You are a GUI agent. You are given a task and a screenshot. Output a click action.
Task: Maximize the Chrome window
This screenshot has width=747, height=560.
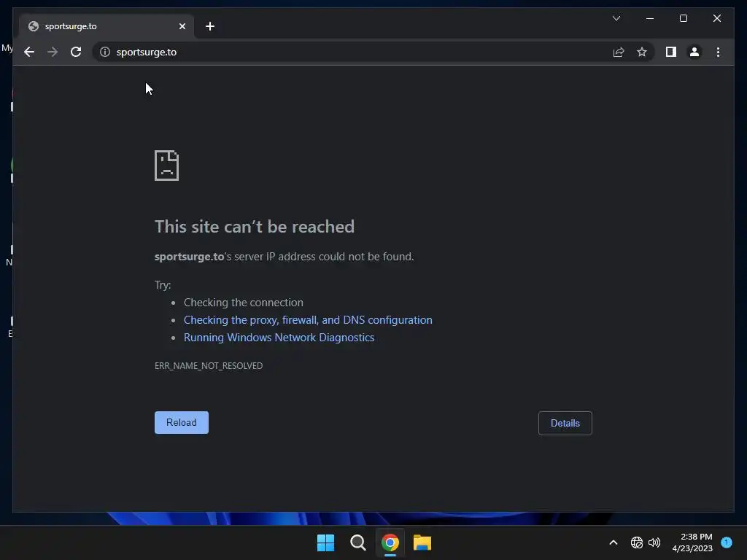[683, 18]
